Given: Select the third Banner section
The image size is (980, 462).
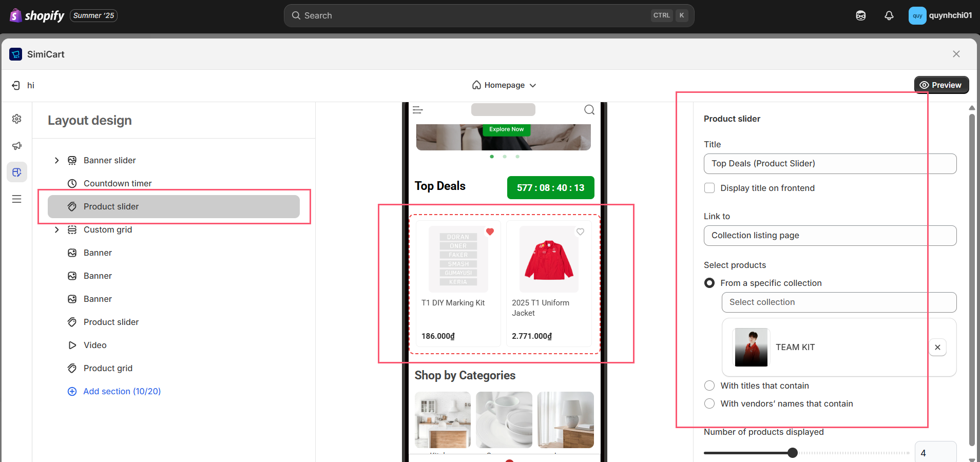Looking at the screenshot, I should coord(98,299).
